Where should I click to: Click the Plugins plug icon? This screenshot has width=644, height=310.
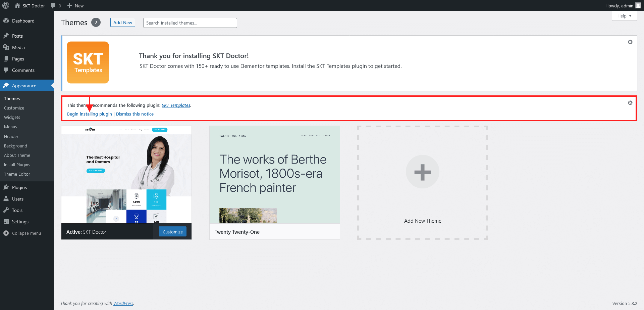coord(6,187)
